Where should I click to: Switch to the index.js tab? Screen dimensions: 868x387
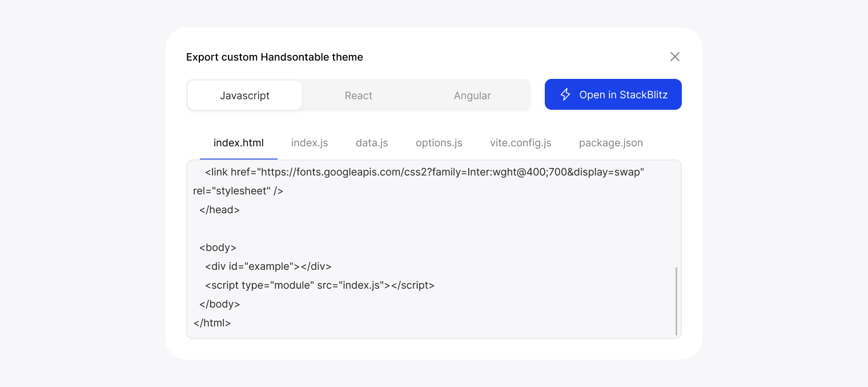point(309,143)
